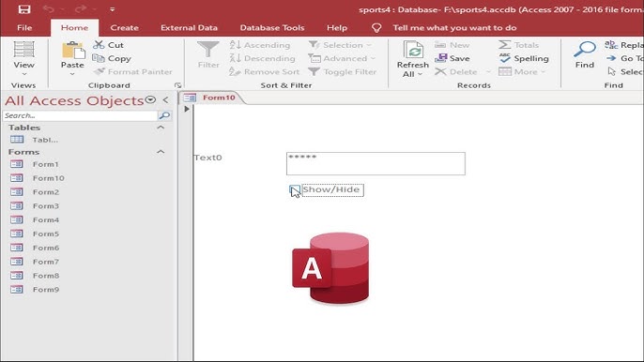Open the View dropdown arrow
Image resolution: width=644 pixels, height=362 pixels.
coord(23,74)
